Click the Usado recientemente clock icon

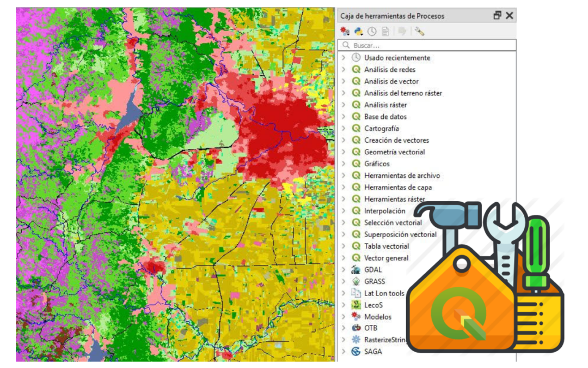click(x=356, y=57)
